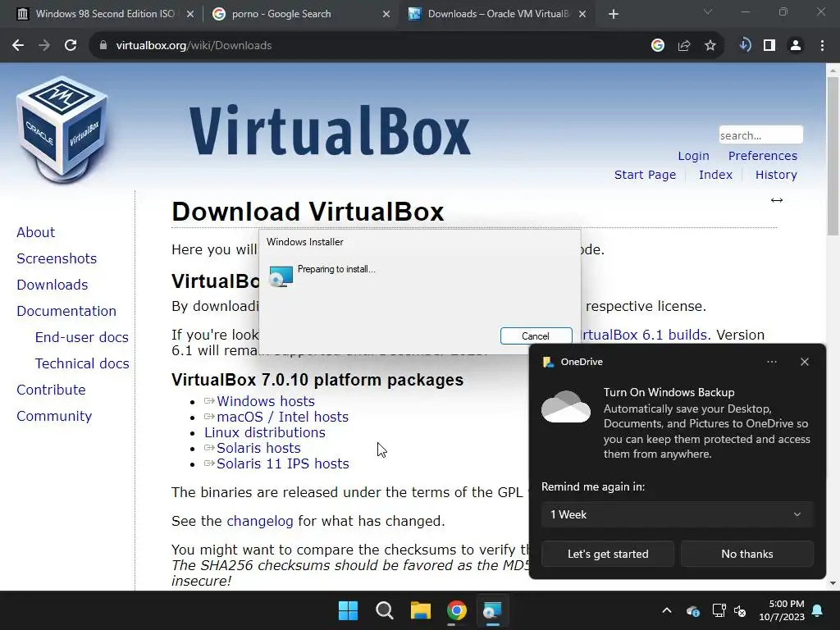Expand the Chrome tab search chevron
Viewport: 840px width, 630px height.
click(708, 11)
